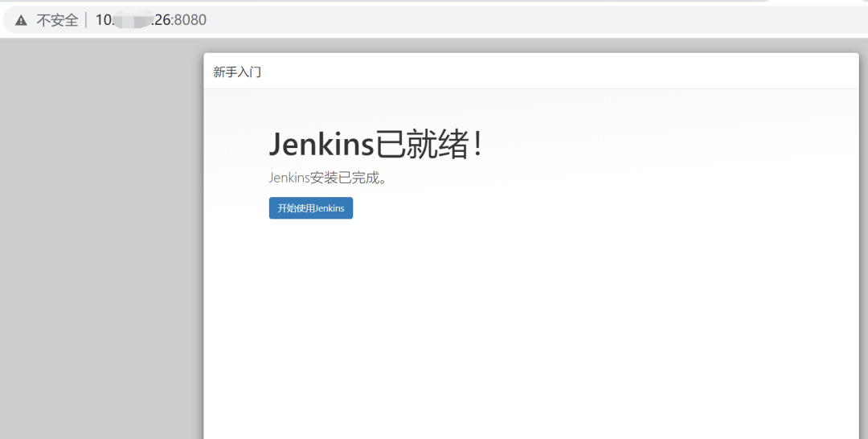
Task: Click the not-secure warning triangle icon
Action: tap(21, 20)
